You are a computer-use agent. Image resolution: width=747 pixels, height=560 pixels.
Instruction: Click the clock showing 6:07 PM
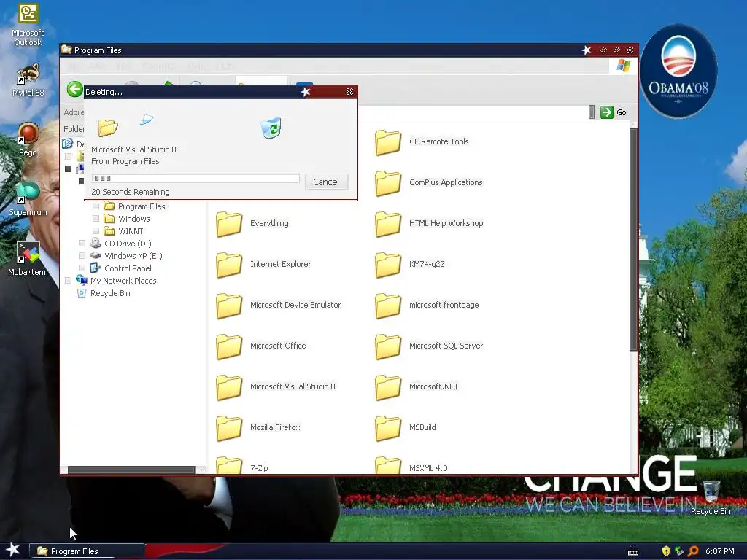(x=720, y=551)
